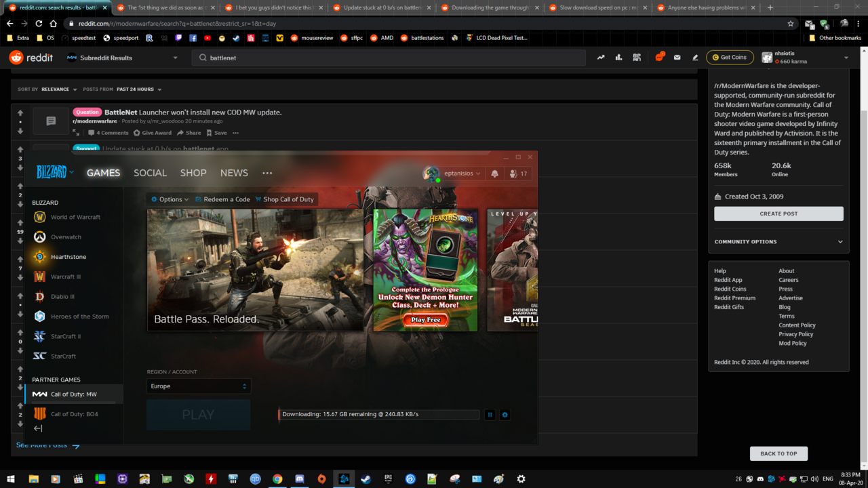Click BACK TO TOP button
This screenshot has width=868, height=488.
coord(778,453)
